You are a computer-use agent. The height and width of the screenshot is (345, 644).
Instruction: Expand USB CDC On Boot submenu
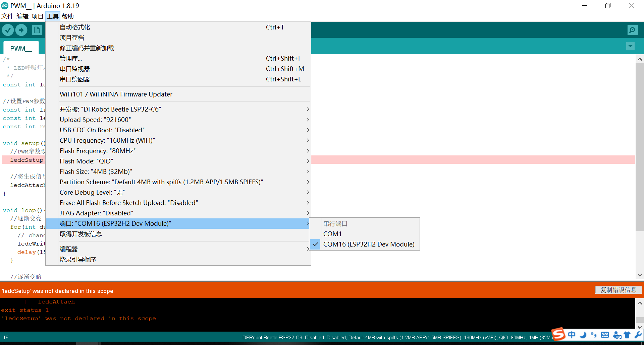(178, 130)
